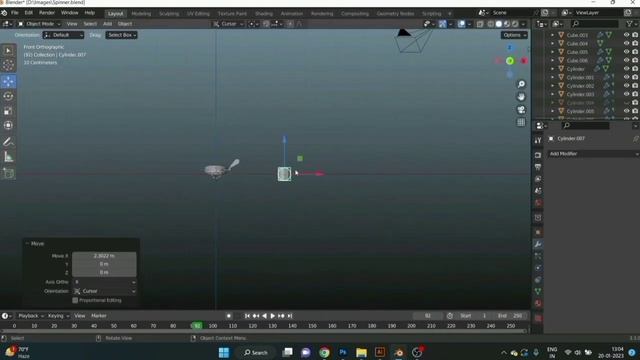Open the Object Mode dropdown
The height and width of the screenshot is (360, 640).
(x=39, y=24)
